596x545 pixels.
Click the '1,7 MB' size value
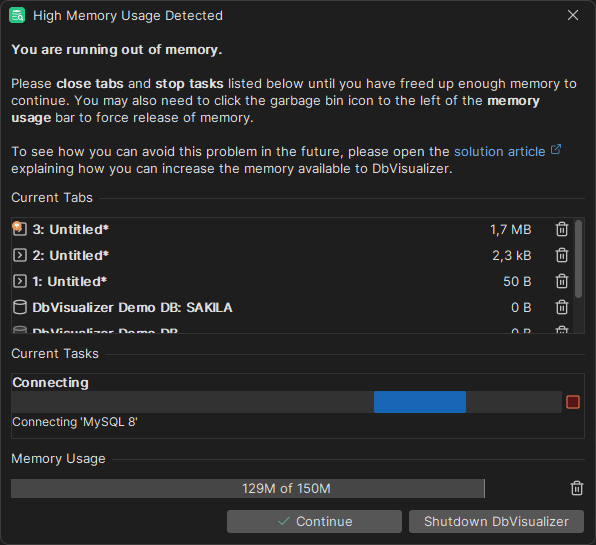510,230
